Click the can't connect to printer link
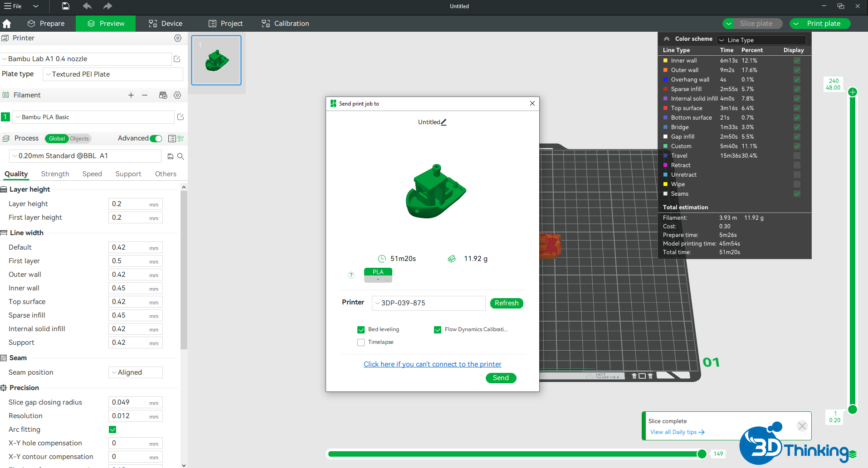Viewport: 868px width, 468px height. click(433, 364)
